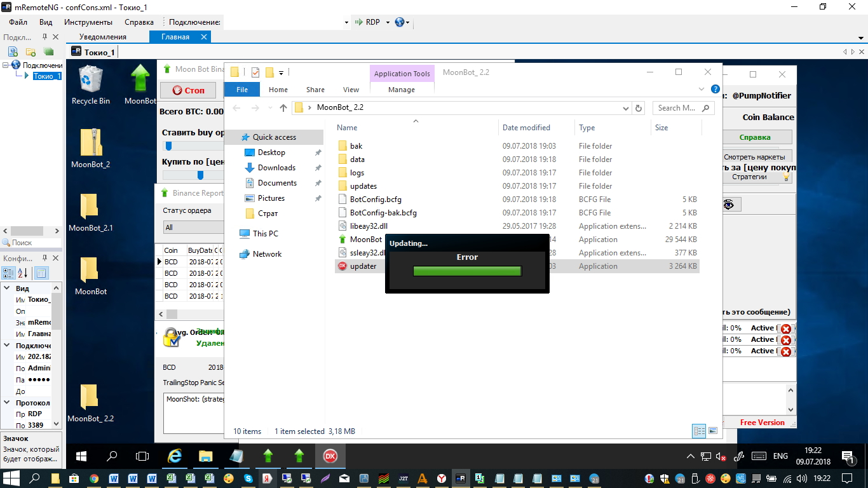Click the Стоп button in Moon Bot window
The width and height of the screenshot is (868, 488).
click(x=188, y=90)
